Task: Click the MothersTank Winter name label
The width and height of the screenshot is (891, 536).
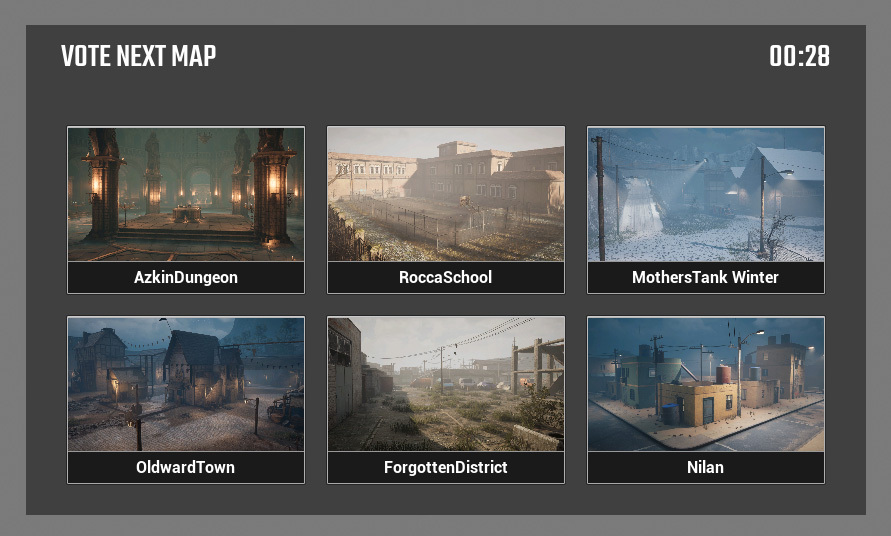Action: [x=705, y=277]
